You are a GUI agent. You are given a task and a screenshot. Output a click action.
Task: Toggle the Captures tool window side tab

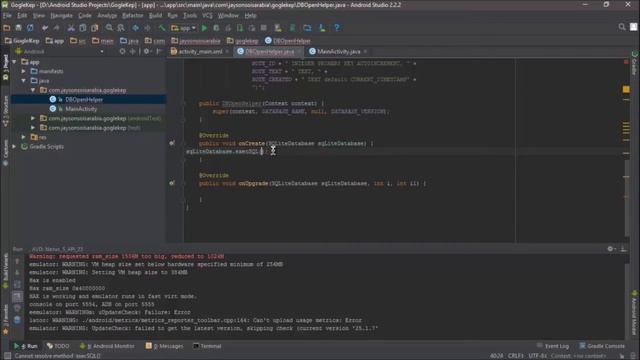pos(5,152)
